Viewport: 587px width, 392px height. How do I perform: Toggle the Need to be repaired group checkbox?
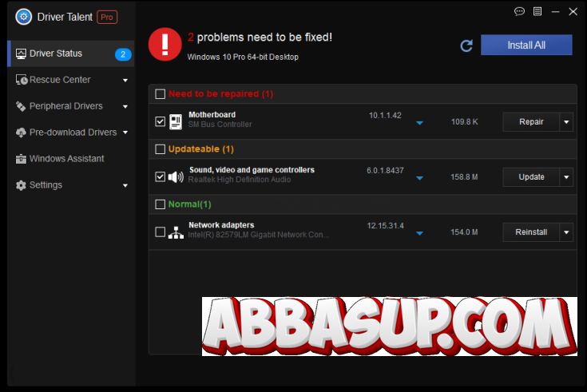[161, 94]
